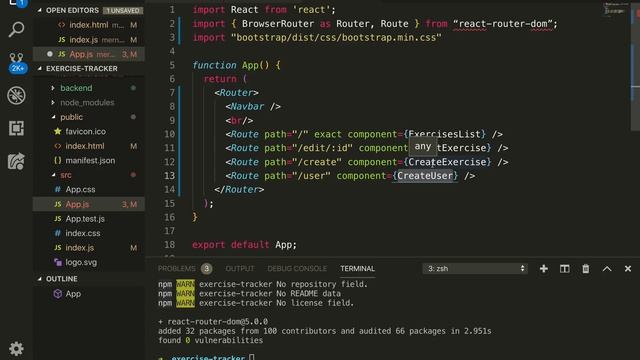Click the activity bar icon below Extensions

(x=16, y=161)
